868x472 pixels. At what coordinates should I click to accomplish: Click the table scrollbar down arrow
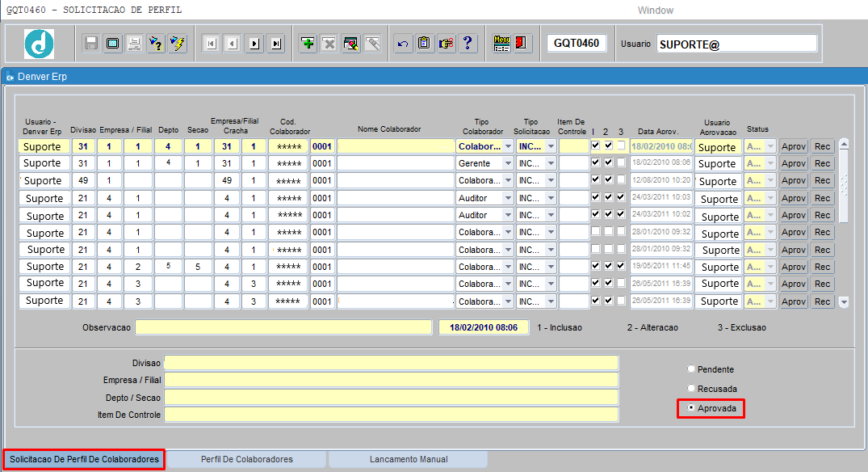(844, 302)
